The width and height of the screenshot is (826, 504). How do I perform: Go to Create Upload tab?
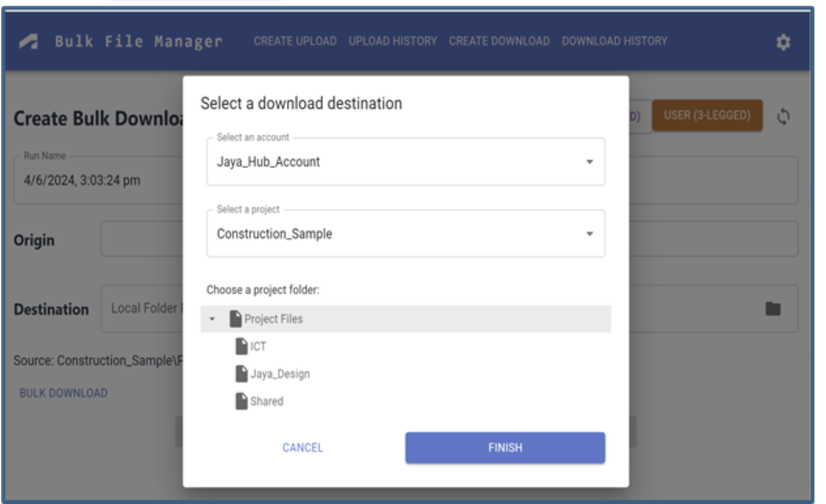click(x=295, y=41)
